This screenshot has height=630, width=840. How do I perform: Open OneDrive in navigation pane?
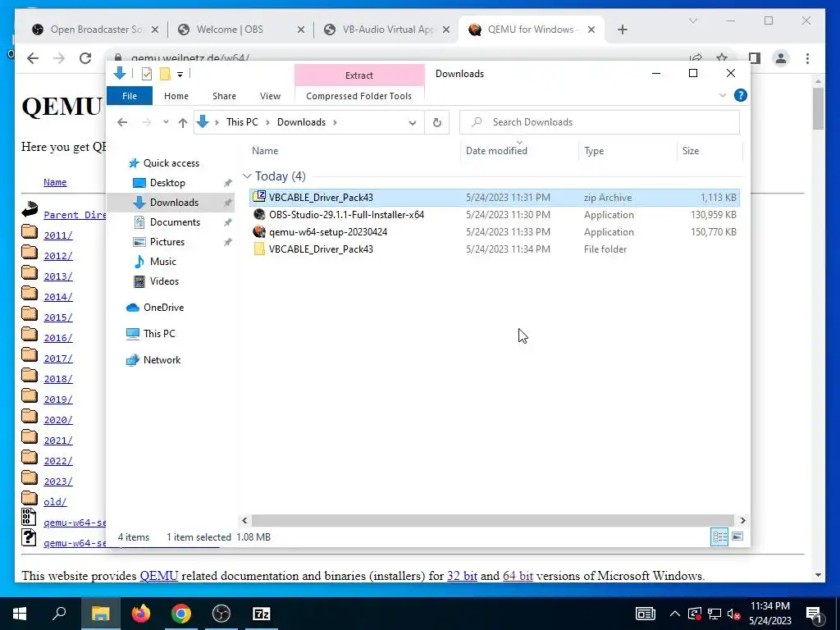tap(163, 307)
